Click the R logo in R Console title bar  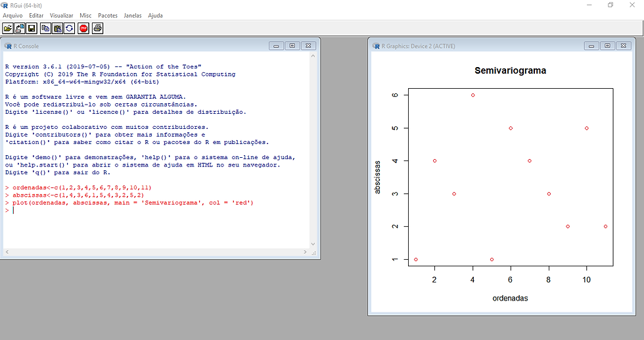click(x=8, y=46)
